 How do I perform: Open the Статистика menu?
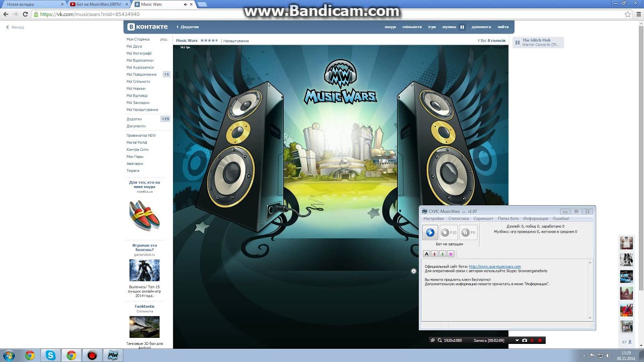(x=458, y=219)
